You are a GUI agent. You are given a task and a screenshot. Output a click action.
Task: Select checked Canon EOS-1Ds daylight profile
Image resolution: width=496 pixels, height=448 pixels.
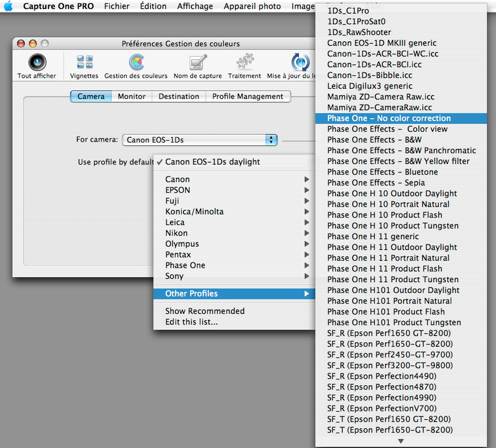234,162
